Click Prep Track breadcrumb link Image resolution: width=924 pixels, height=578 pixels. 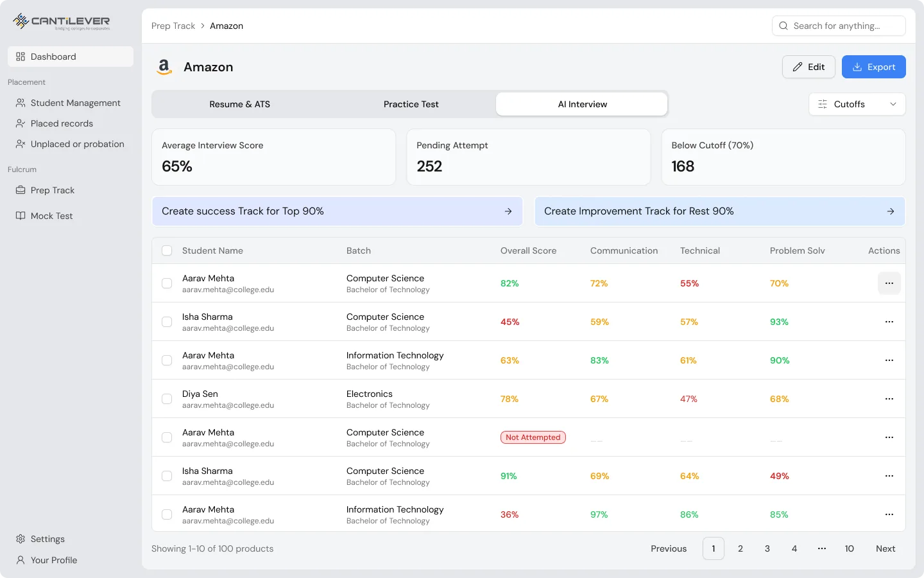[173, 26]
